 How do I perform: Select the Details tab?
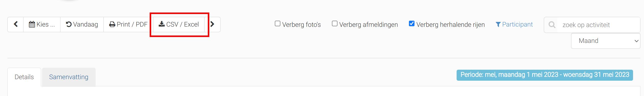[x=24, y=77]
